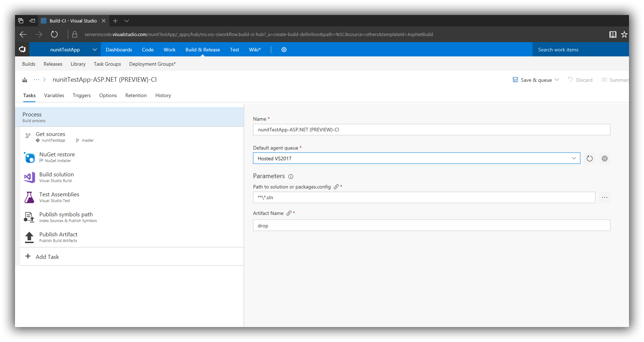Click the 'master' branch label under Get sources
644x342 pixels.
[88, 140]
